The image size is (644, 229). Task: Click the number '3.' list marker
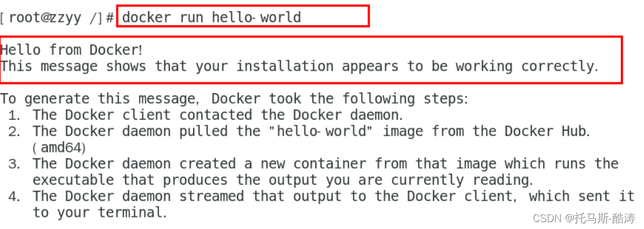14,164
